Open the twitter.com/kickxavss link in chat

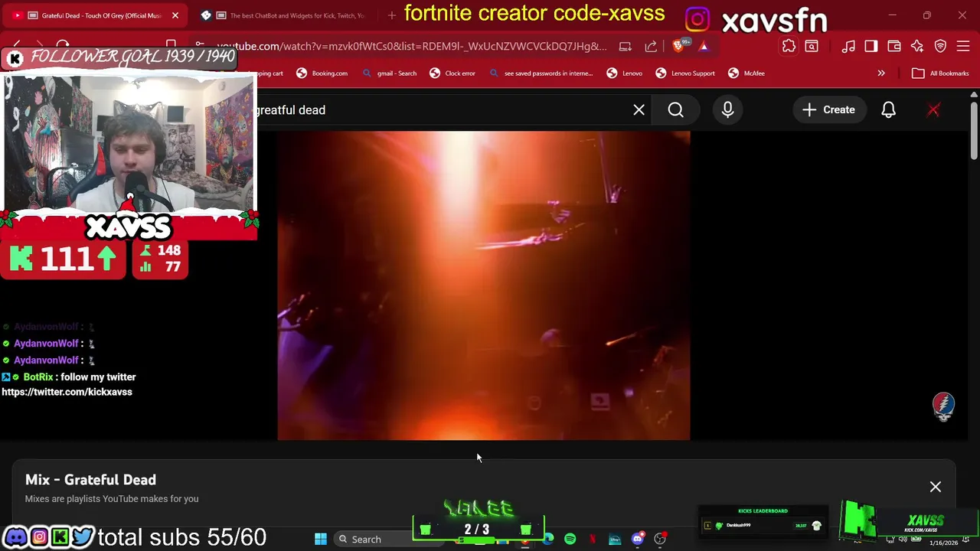67,392
